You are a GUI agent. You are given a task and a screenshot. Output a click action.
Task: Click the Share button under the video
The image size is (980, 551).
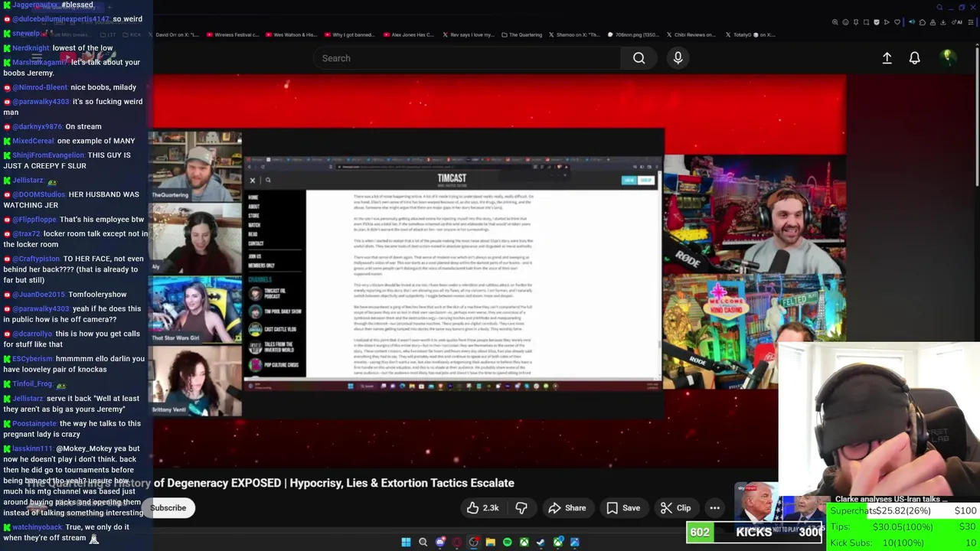(x=567, y=508)
